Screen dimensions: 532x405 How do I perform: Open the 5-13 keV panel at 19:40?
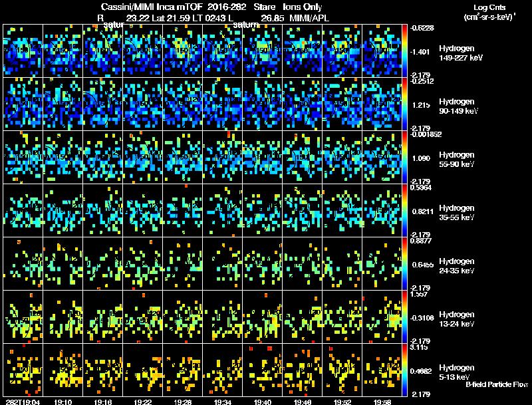pos(262,370)
